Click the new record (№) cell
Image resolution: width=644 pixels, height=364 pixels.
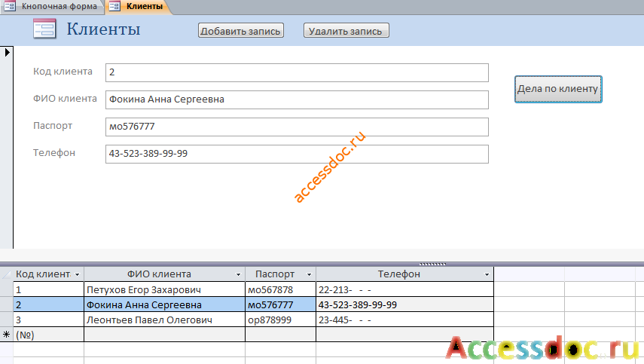[x=48, y=335]
